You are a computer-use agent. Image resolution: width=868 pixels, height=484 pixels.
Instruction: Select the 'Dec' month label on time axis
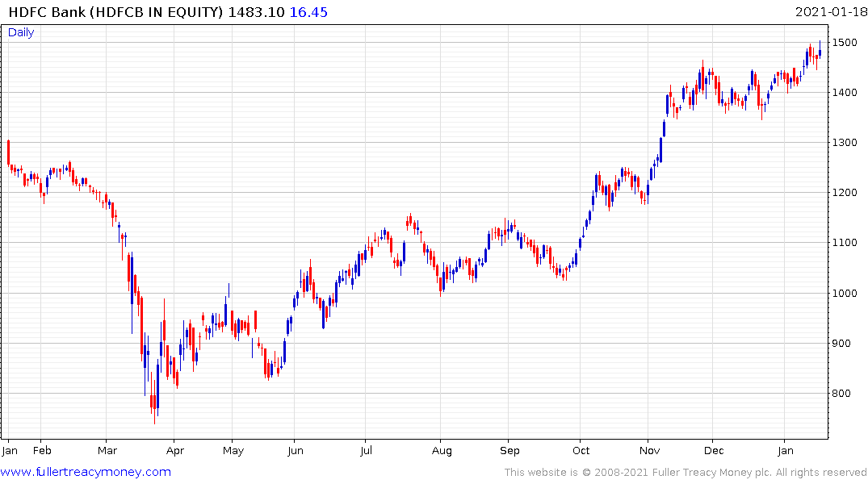coord(714,451)
